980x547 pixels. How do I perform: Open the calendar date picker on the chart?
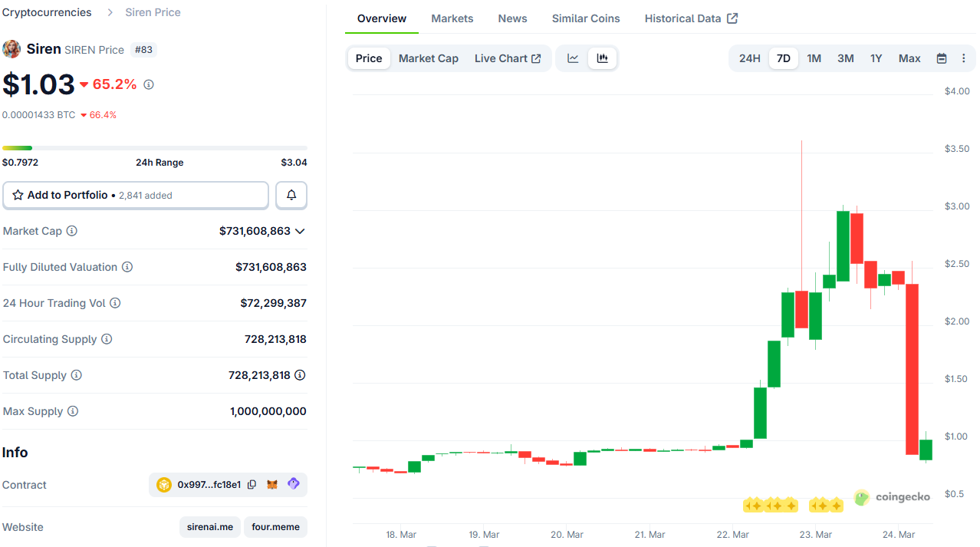click(x=941, y=58)
